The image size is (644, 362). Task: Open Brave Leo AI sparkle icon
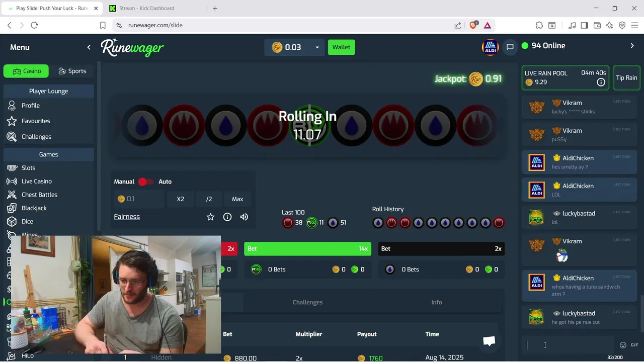pos(610,25)
